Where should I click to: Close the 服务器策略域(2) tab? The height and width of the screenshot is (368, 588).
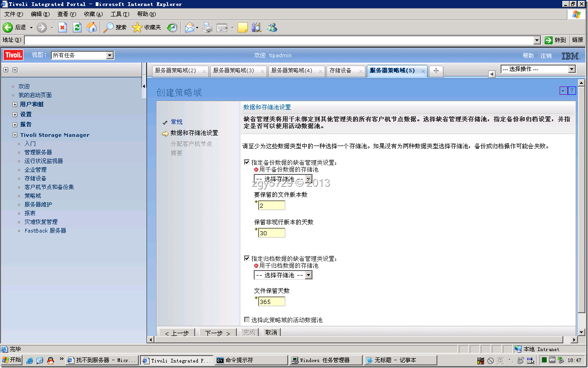(204, 71)
